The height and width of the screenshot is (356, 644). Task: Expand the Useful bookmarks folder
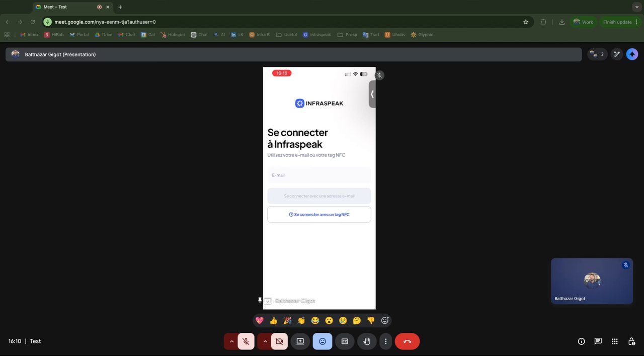(x=286, y=35)
